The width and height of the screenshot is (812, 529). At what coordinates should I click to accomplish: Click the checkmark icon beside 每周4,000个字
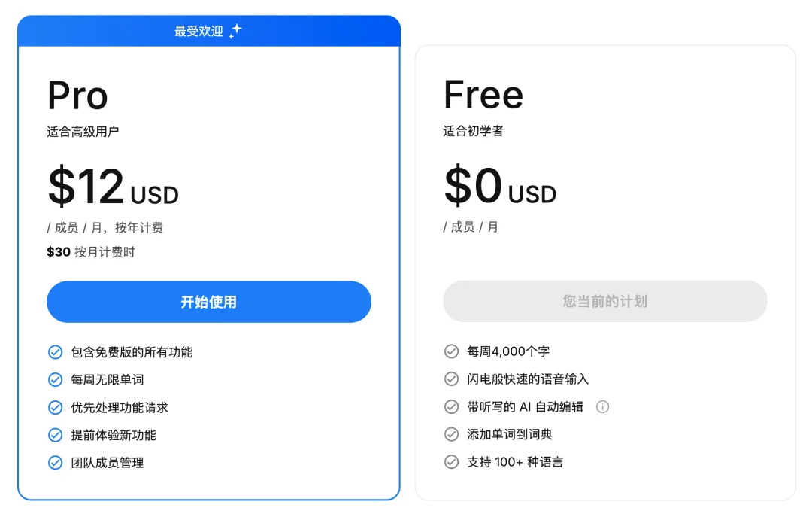[451, 351]
